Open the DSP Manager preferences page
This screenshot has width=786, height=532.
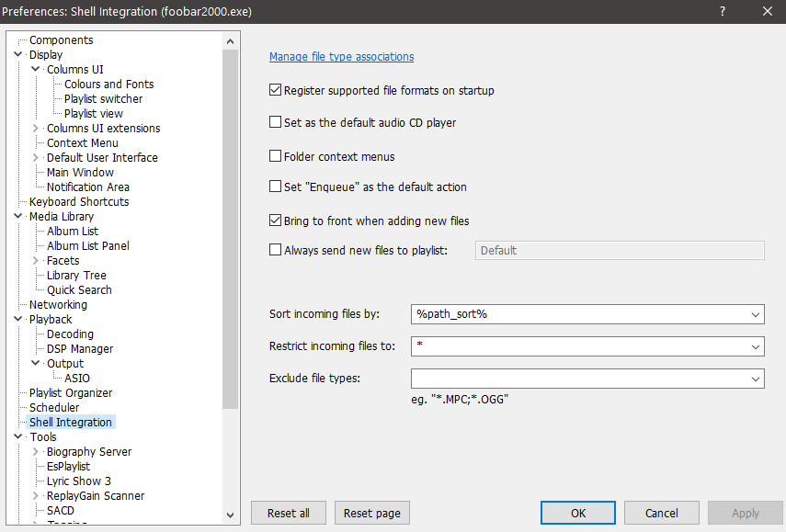coord(80,349)
